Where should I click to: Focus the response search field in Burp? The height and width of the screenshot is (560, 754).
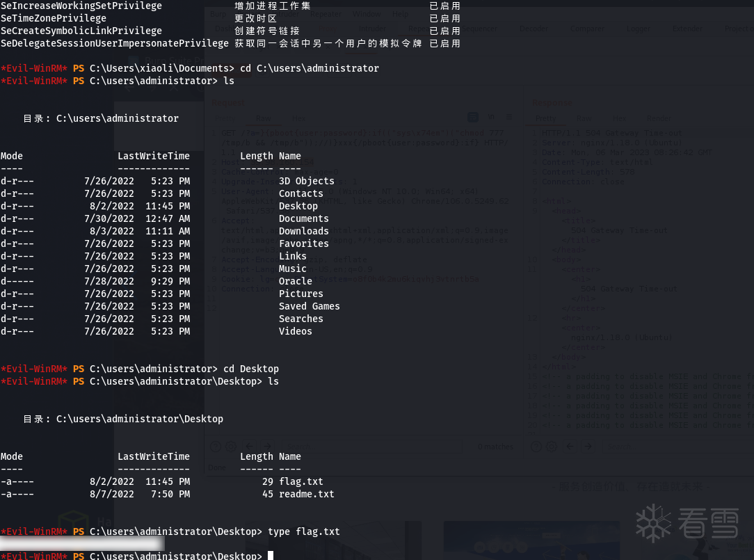678,447
